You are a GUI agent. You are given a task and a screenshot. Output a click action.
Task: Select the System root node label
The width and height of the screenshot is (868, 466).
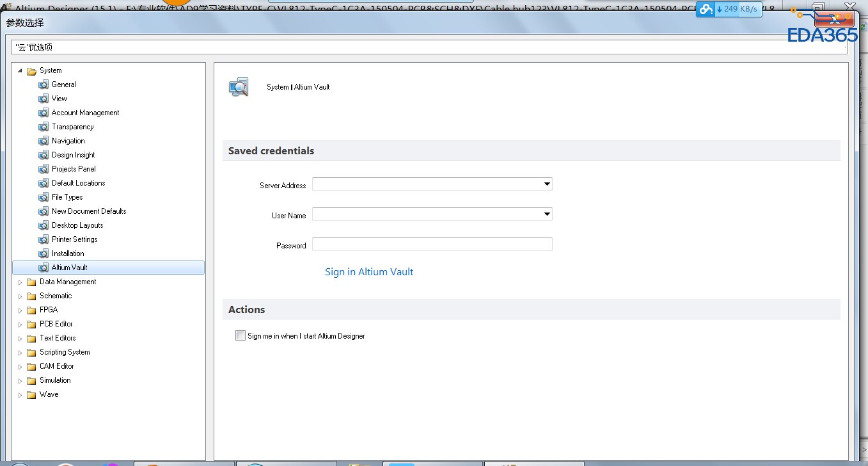pyautogui.click(x=51, y=70)
